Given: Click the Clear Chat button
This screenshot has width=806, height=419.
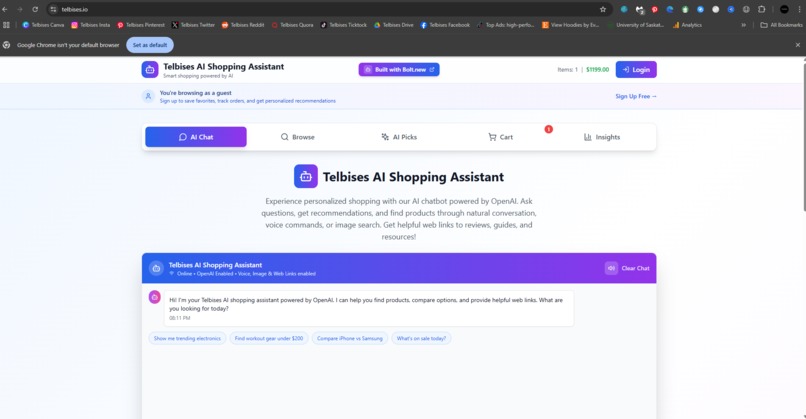Looking at the screenshot, I should (635, 268).
